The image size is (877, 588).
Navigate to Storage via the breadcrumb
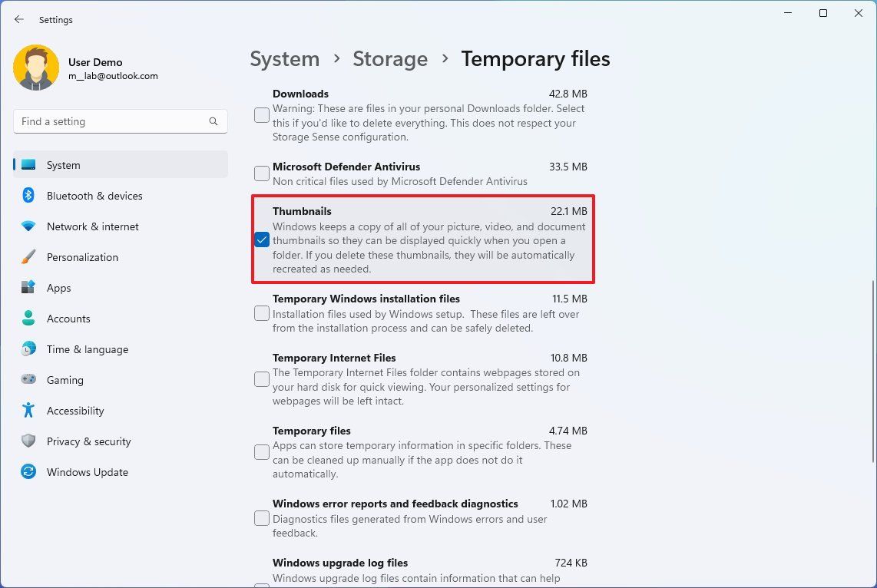click(x=390, y=58)
